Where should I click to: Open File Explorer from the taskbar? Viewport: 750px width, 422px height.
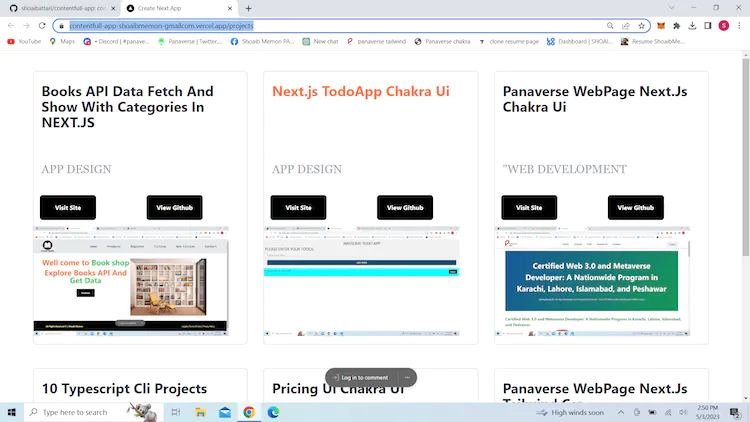(201, 412)
